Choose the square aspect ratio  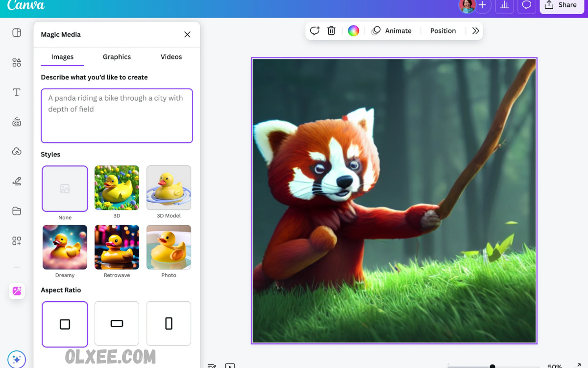pyautogui.click(x=65, y=324)
